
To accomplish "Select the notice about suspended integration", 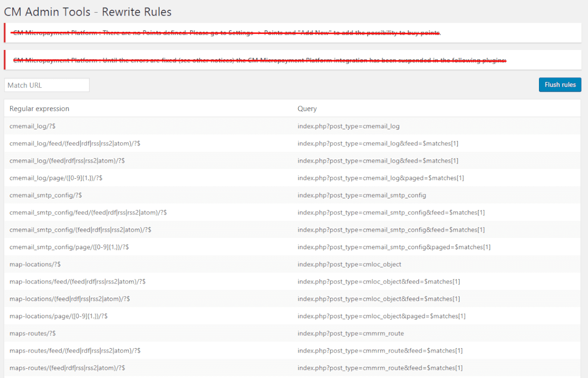I will (x=259, y=60).
